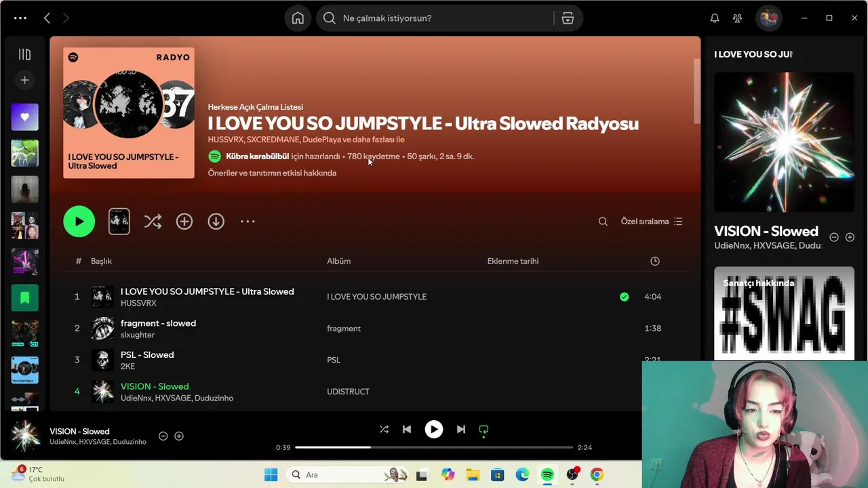Viewport: 868px width, 488px height.
Task: Open Friend Activity icon
Action: point(737,18)
